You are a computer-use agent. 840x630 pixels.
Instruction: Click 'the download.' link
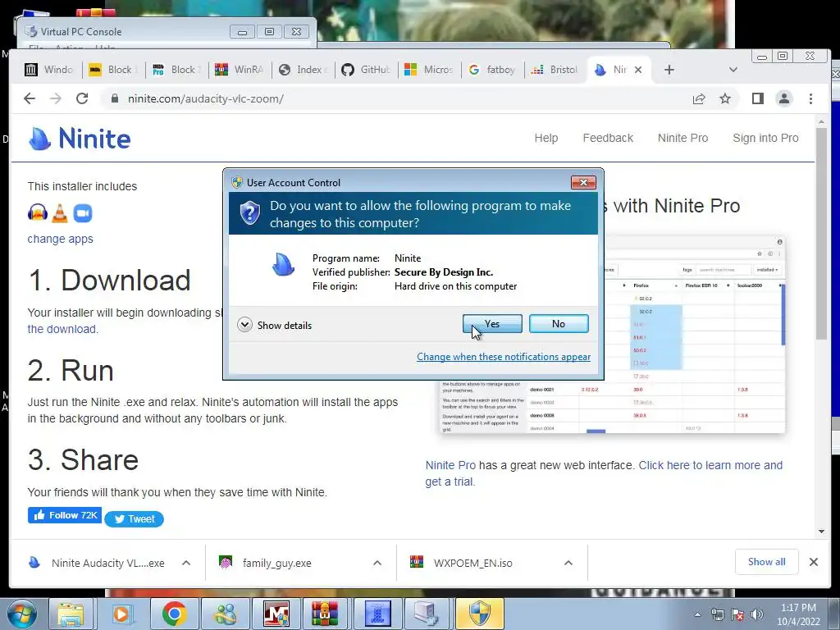click(x=62, y=329)
